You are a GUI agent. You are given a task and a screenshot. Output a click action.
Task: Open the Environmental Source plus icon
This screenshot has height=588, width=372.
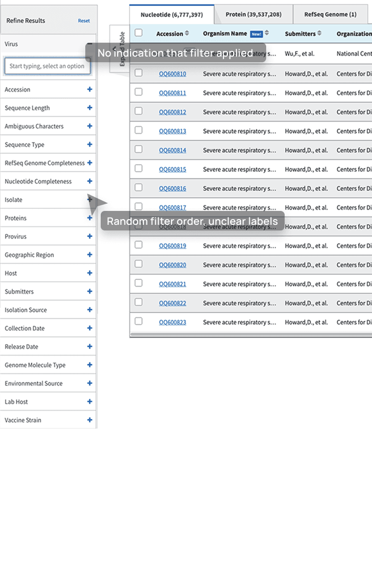click(x=89, y=383)
